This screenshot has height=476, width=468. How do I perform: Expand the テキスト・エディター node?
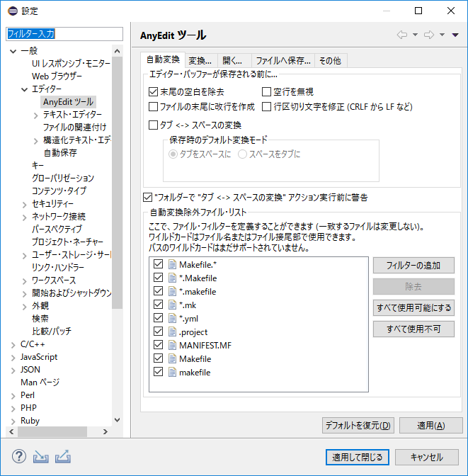click(x=36, y=115)
